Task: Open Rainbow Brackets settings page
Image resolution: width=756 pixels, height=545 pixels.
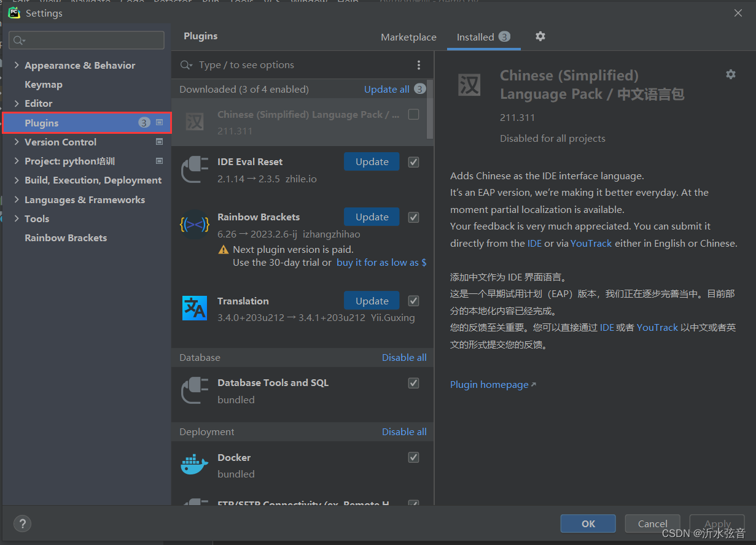Action: click(x=66, y=238)
